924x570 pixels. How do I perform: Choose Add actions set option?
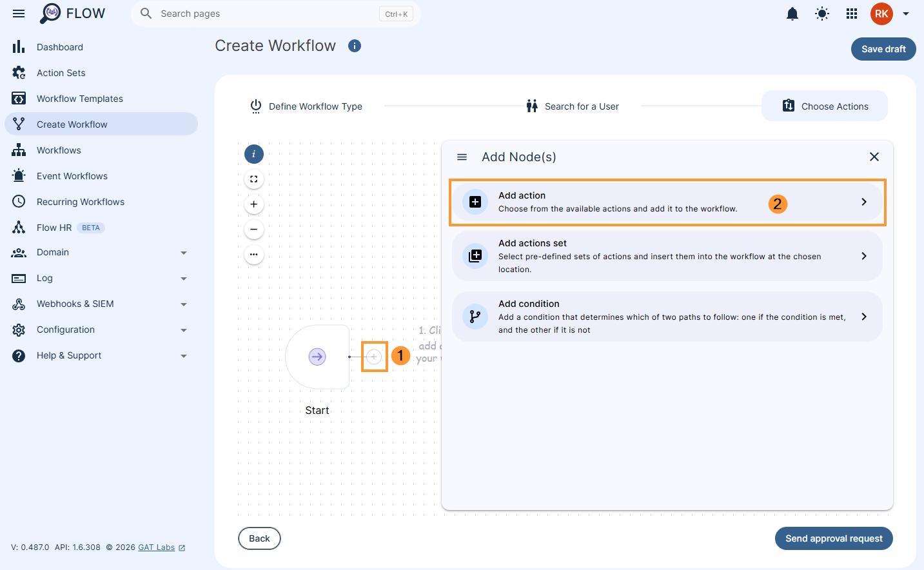[667, 256]
